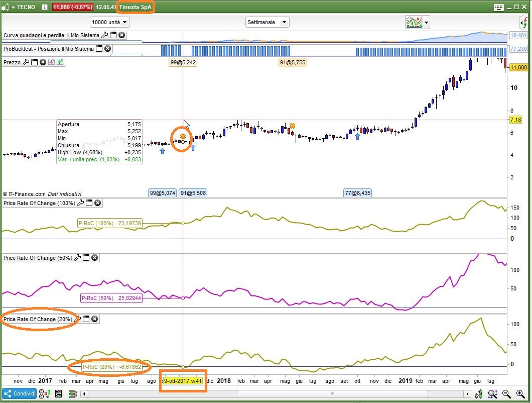Click the horizontal timeline scrollbar thumb
Image resolution: width=532 pixels, height=403 pixels.
331,394
